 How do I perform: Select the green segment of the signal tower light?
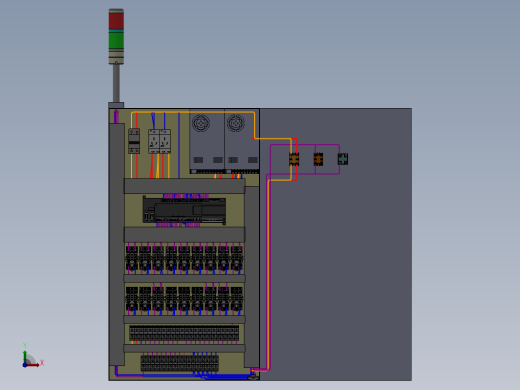116,41
